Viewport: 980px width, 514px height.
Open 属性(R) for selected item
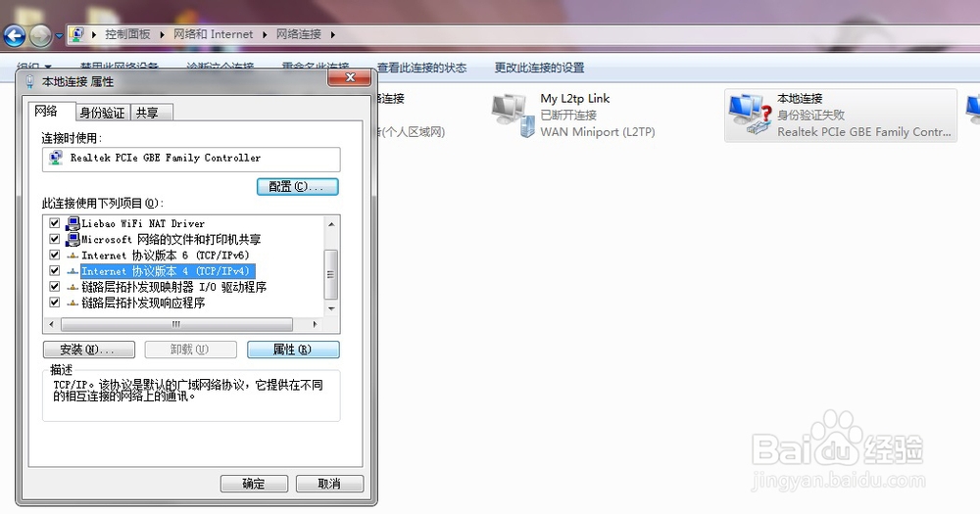click(293, 350)
